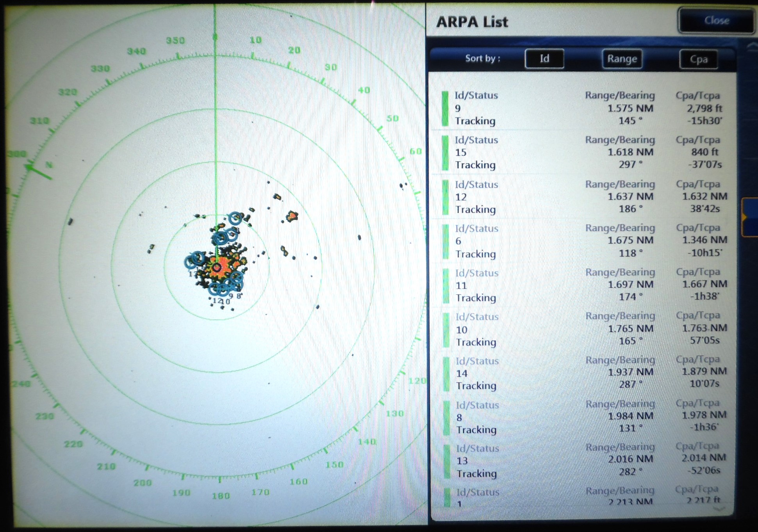Screen dimensions: 758x532
Task: Sort ARPA list by Id
Action: tap(544, 59)
